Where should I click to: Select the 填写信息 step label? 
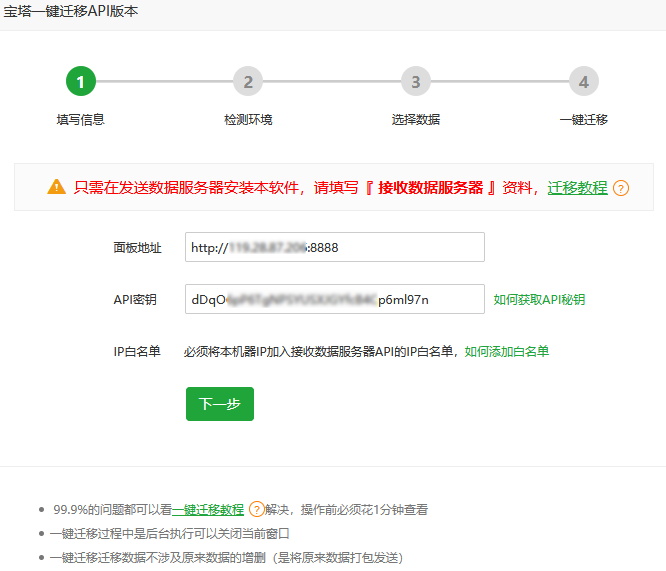point(81,120)
